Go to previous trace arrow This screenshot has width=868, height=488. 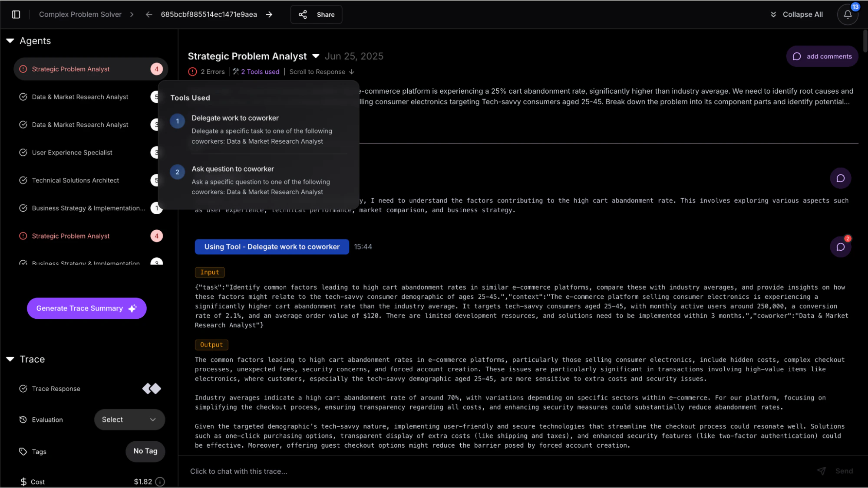[x=149, y=14]
